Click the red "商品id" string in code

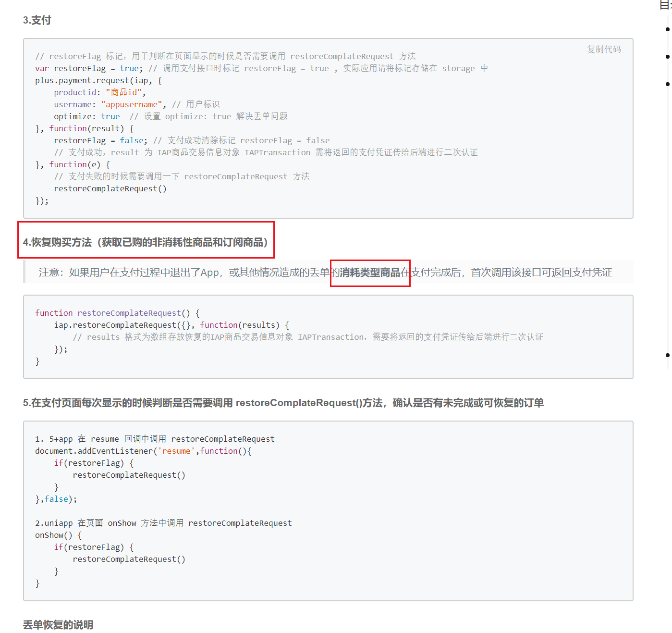tap(123, 92)
